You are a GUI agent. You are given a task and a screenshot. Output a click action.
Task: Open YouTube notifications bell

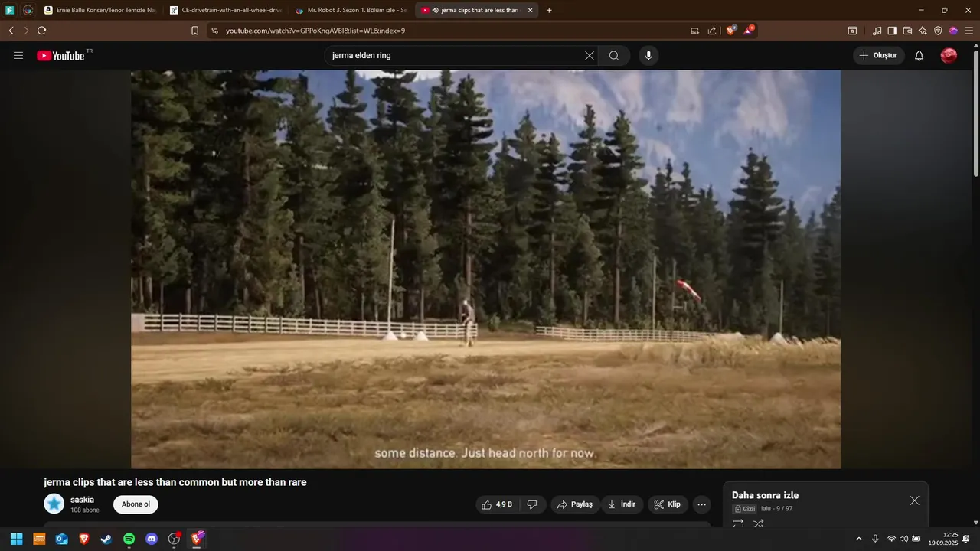pyautogui.click(x=920, y=55)
